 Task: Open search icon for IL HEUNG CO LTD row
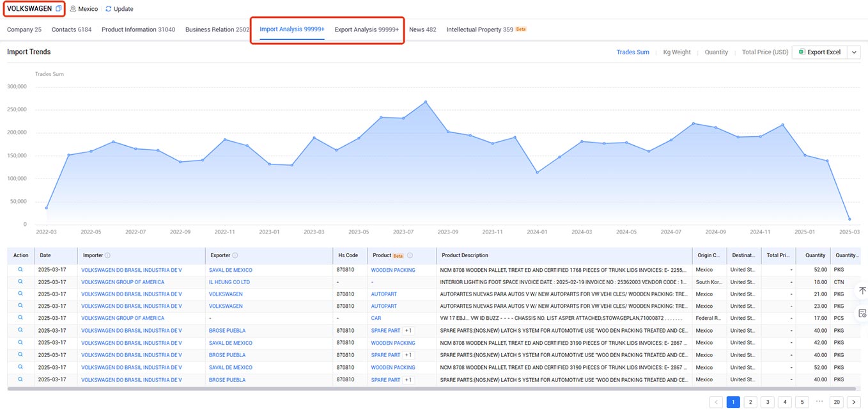pos(20,282)
